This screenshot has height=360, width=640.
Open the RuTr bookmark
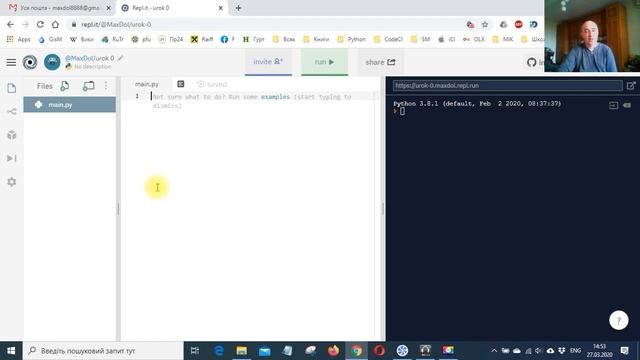(113, 39)
